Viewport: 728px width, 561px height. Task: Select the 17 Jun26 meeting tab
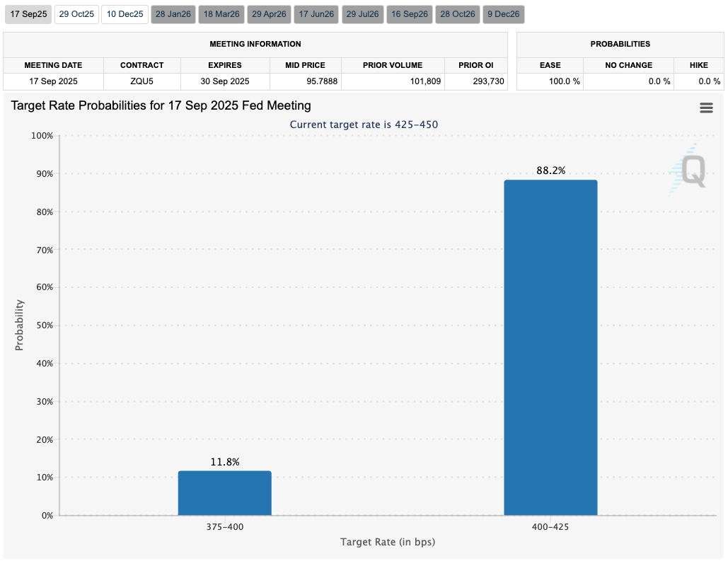316,14
